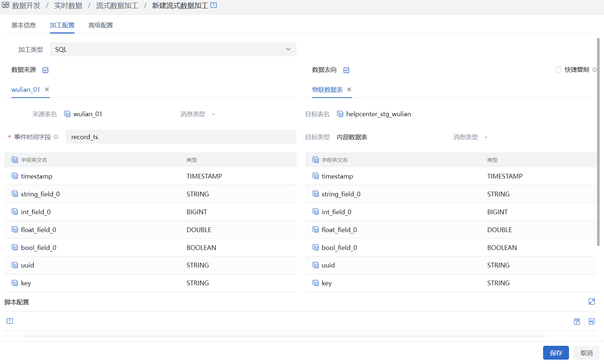Click icon of target float_field_0 row
This screenshot has width=604, height=364.
pos(315,230)
